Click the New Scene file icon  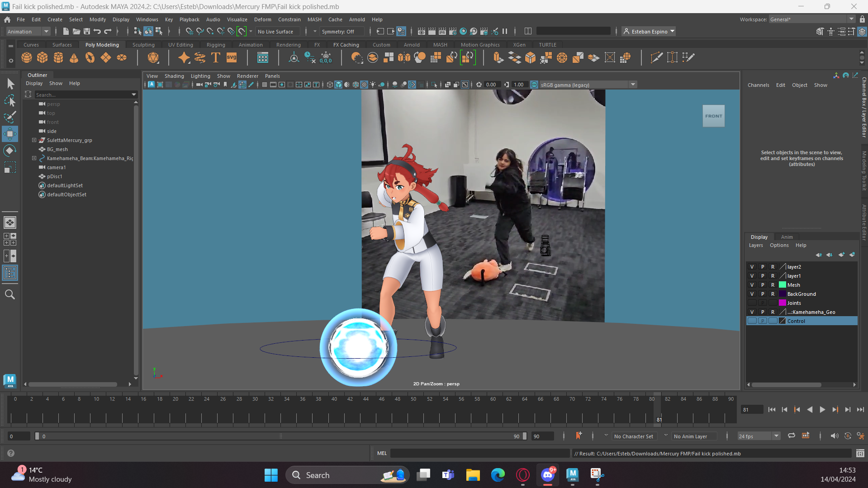[x=66, y=31]
